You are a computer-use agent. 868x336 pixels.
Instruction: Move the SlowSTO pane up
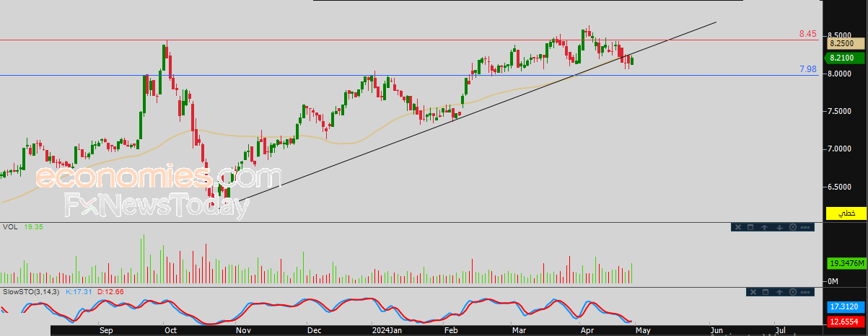pyautogui.click(x=779, y=292)
